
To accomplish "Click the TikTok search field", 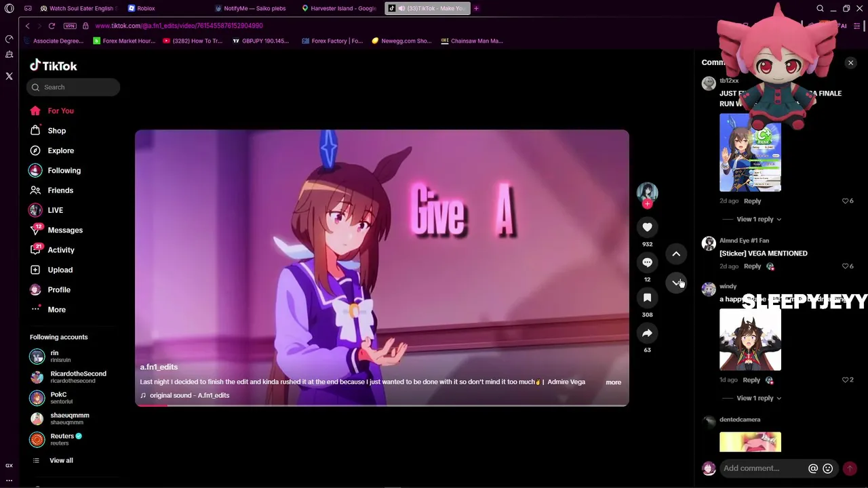I will click(x=73, y=87).
